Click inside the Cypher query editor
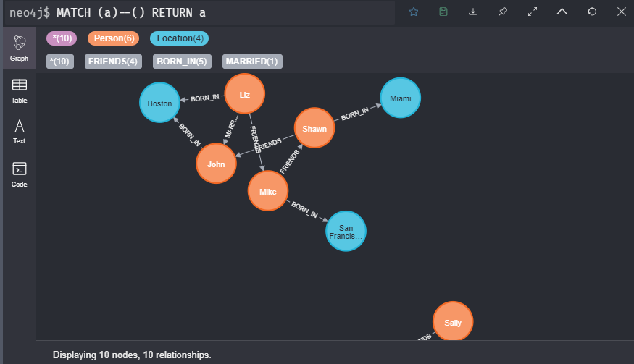This screenshot has height=364, width=634. point(217,12)
